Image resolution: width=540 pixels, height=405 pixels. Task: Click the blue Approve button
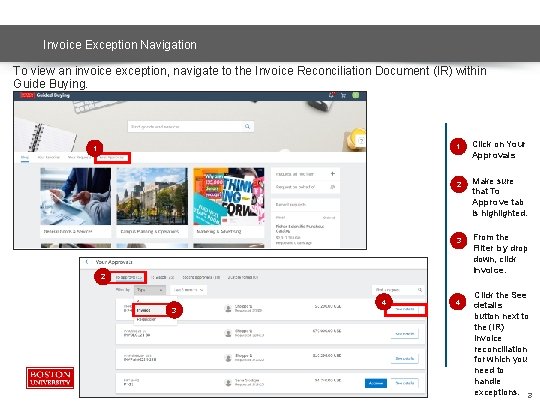(x=376, y=383)
